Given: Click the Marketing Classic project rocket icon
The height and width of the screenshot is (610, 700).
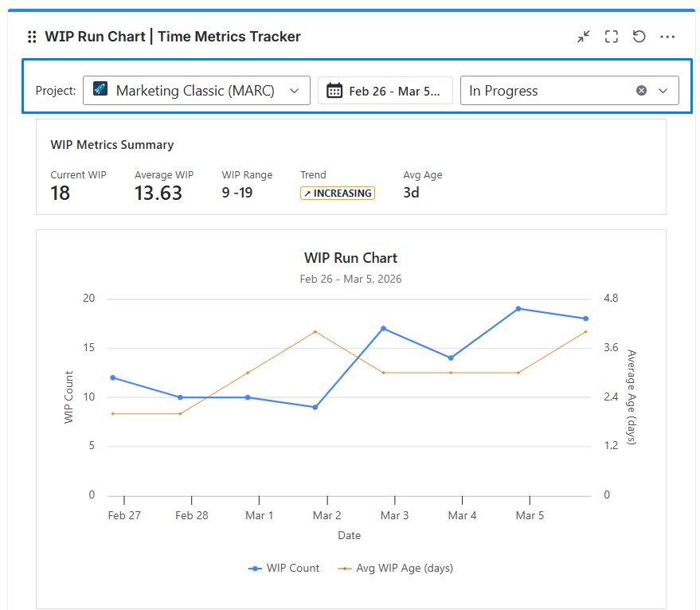Looking at the screenshot, I should pyautogui.click(x=100, y=90).
